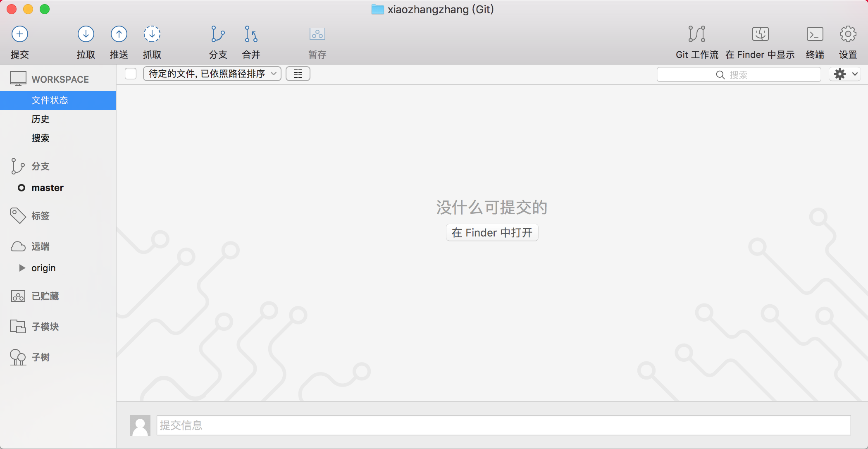
Task: Click the Push (推送) toolbar icon
Action: pyautogui.click(x=119, y=34)
